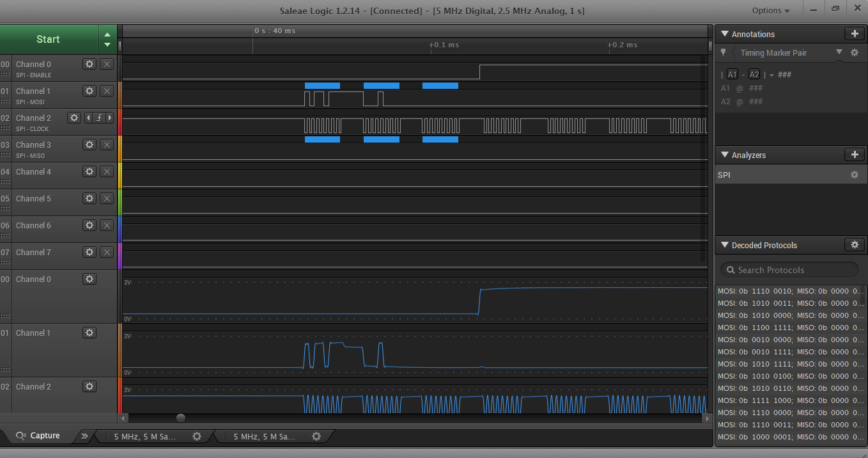The height and width of the screenshot is (458, 868).
Task: Jump to next edge on Channel 2
Action: click(110, 118)
